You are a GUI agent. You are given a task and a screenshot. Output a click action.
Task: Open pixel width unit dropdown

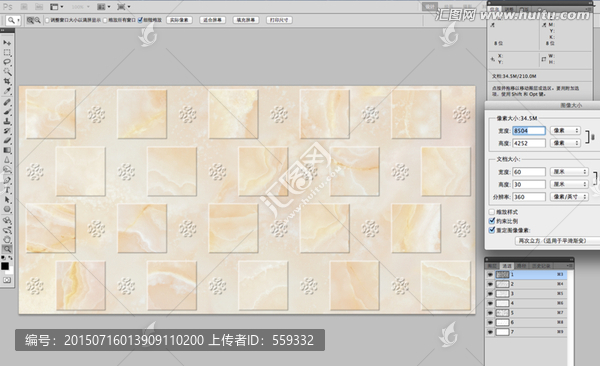[x=565, y=131]
